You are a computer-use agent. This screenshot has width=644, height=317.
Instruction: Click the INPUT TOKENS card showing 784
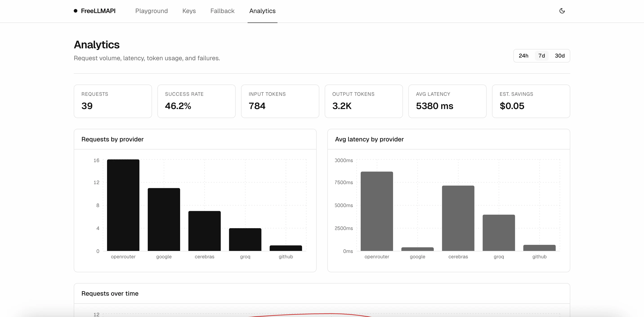(x=280, y=101)
